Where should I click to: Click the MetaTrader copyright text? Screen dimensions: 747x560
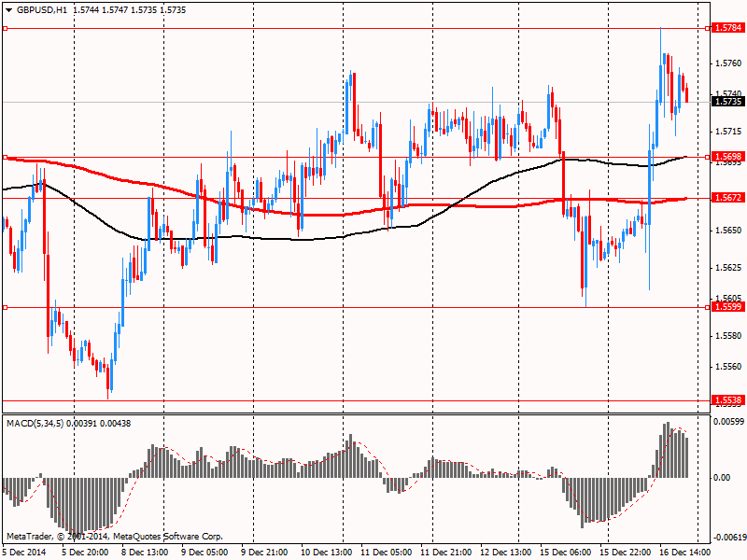tap(114, 537)
